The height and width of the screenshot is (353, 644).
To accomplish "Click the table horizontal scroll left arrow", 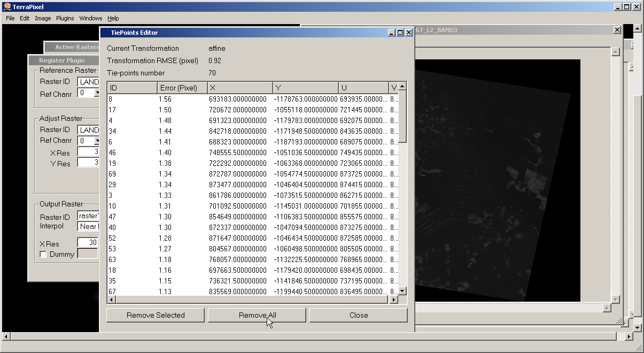I will [111, 300].
